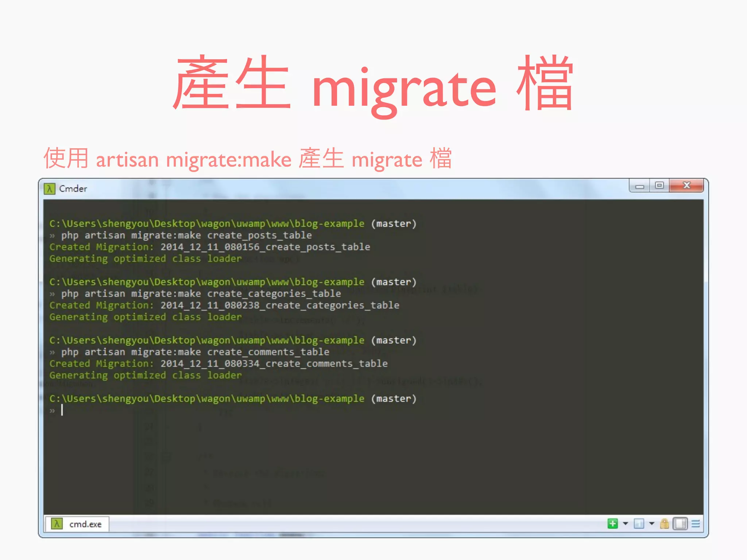The height and width of the screenshot is (560, 747).
Task: Toggle the lock console padlock icon
Action: click(665, 524)
